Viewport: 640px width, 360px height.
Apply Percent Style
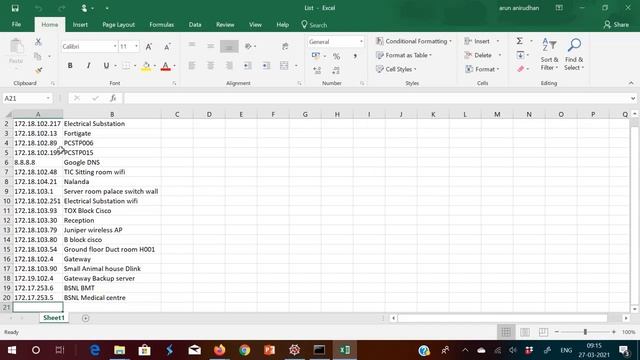pyautogui.click(x=336, y=56)
